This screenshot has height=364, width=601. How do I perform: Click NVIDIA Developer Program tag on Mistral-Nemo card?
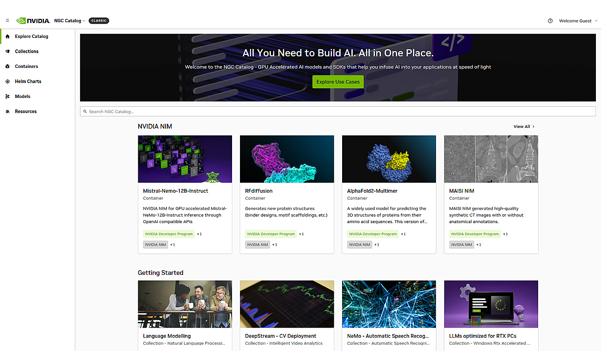point(169,234)
